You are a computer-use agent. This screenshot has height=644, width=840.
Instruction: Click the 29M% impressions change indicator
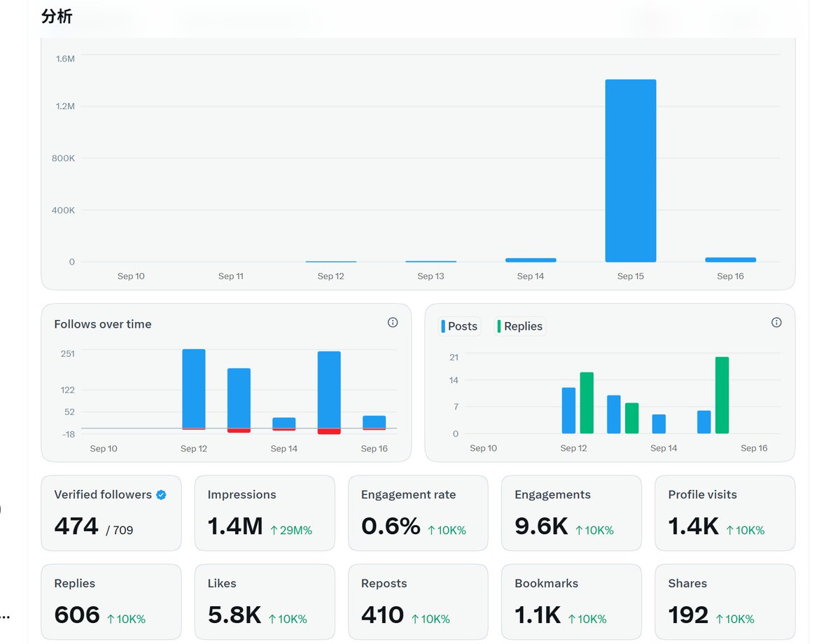pyautogui.click(x=291, y=531)
